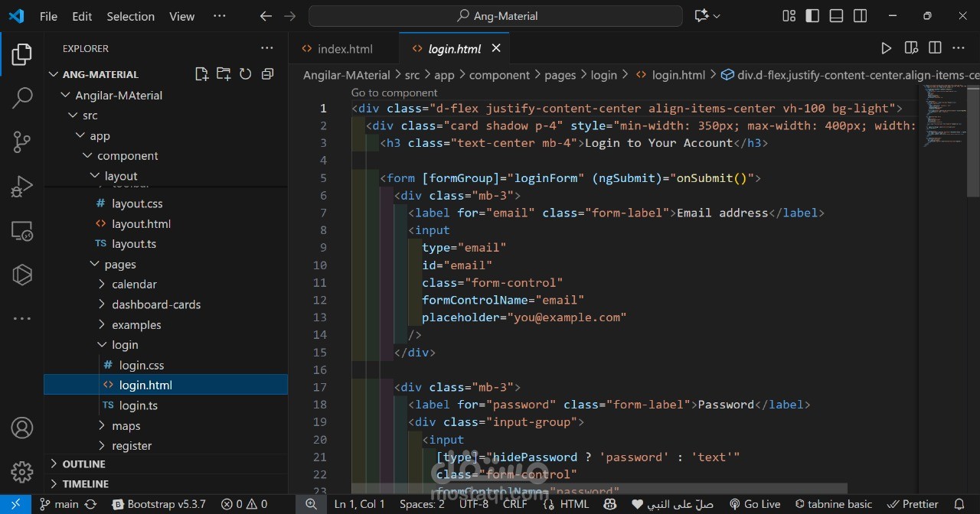Image resolution: width=980 pixels, height=514 pixels.
Task: Refresh the Explorer tree
Action: coord(246,74)
